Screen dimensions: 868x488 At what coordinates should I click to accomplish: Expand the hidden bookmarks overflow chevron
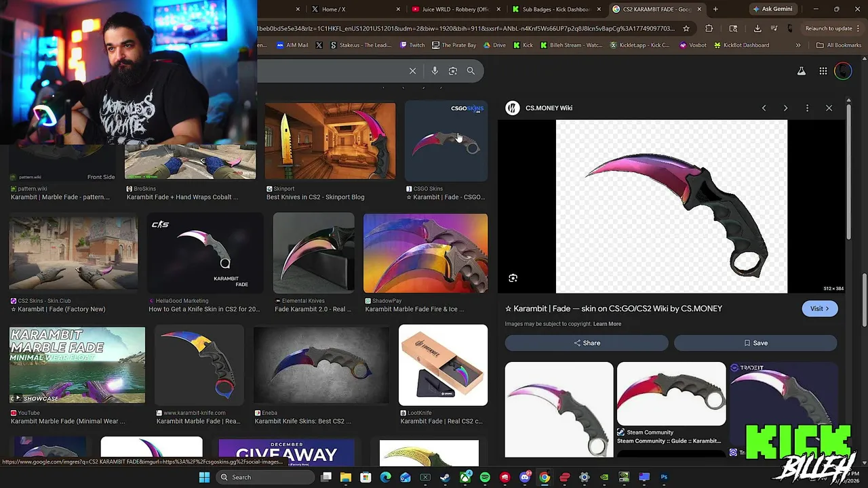click(x=798, y=45)
